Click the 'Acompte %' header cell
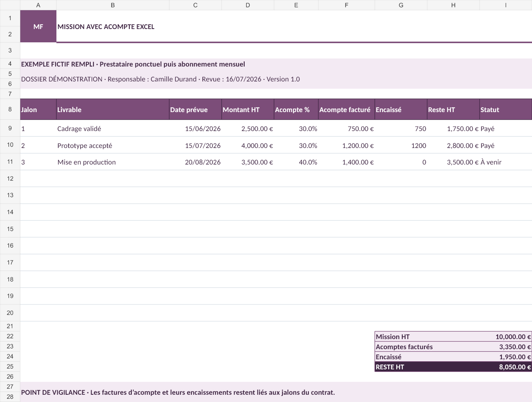Viewport: 532px width, 402px height. (296, 109)
